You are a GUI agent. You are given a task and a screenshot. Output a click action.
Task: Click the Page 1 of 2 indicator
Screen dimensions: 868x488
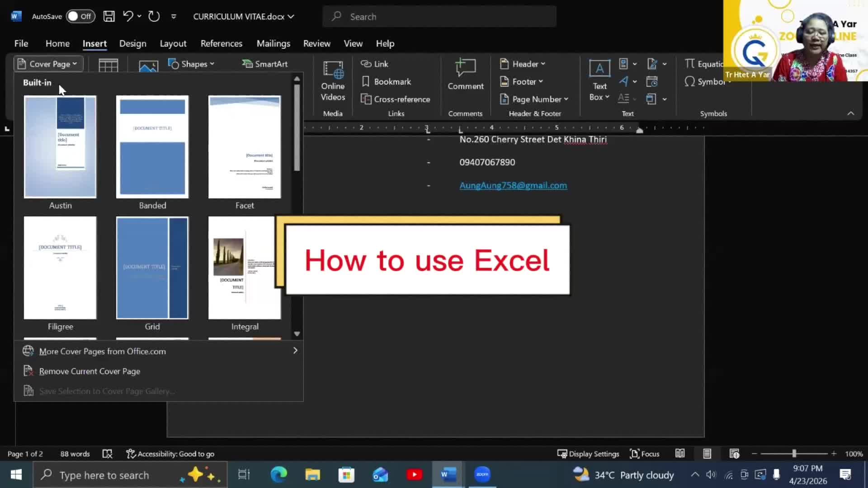25,454
